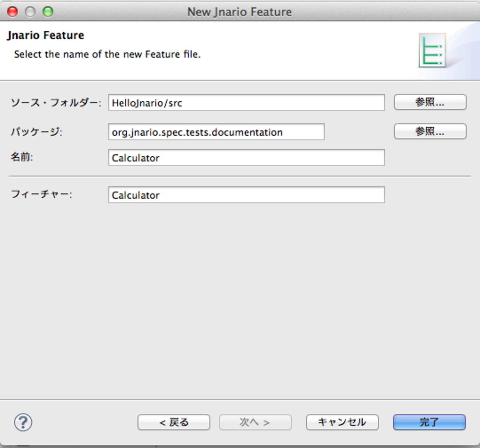The height and width of the screenshot is (448, 480).
Task: Select the フィーチャー text field
Action: (246, 195)
